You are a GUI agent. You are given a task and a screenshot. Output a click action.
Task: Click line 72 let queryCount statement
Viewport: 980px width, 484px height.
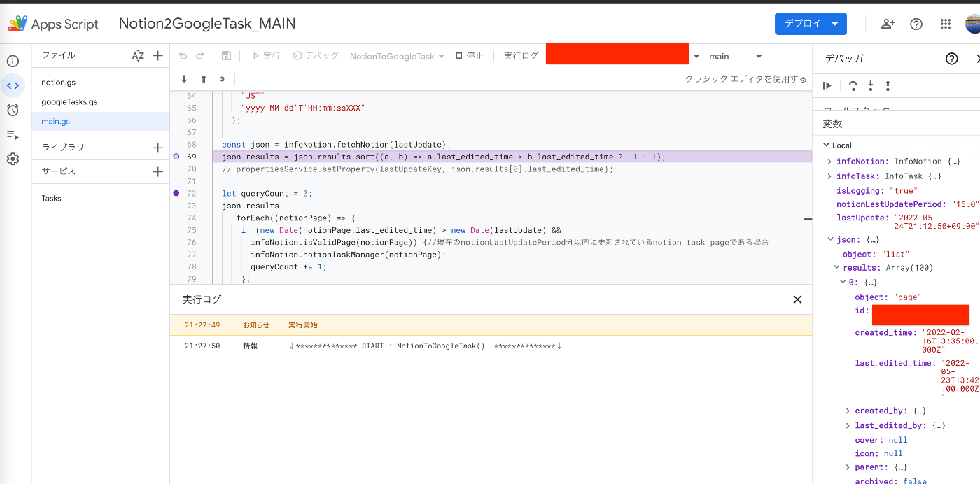pos(267,194)
